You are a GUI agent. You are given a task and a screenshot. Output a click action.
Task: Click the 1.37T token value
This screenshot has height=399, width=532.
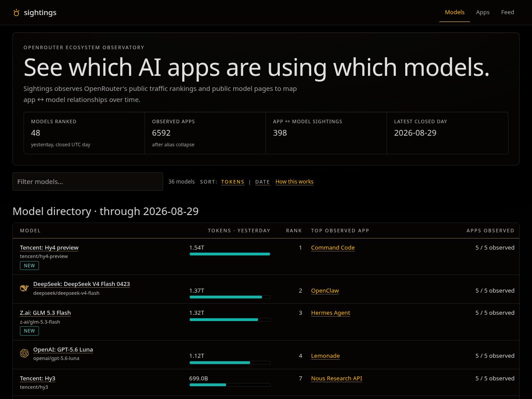tap(197, 290)
